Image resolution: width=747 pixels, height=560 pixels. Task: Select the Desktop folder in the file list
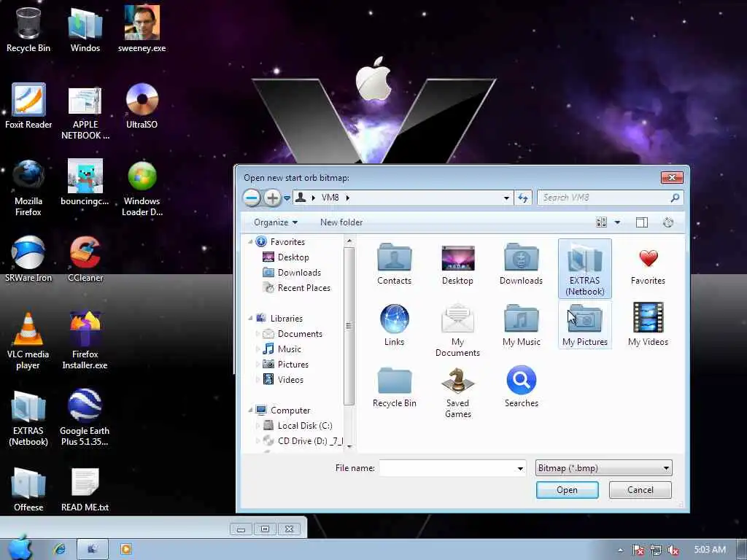tap(457, 265)
